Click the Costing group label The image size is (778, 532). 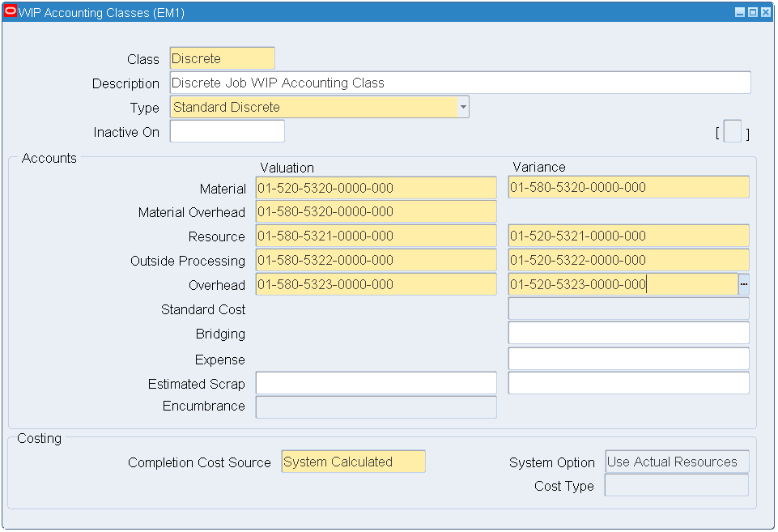pos(39,438)
